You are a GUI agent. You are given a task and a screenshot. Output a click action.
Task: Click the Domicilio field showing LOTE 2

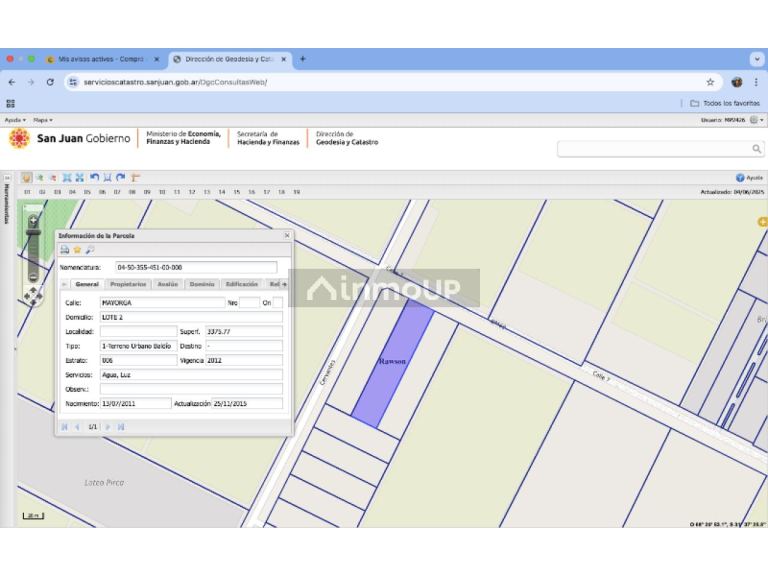pos(191,317)
